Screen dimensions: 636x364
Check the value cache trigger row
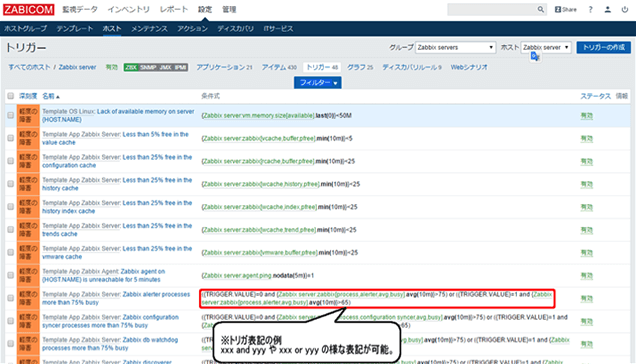click(x=11, y=138)
